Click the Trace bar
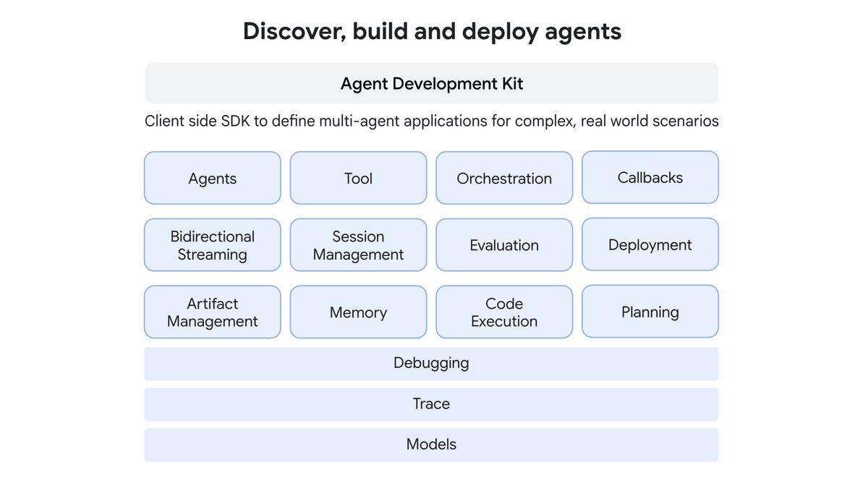This screenshot has width=868, height=488. click(432, 404)
